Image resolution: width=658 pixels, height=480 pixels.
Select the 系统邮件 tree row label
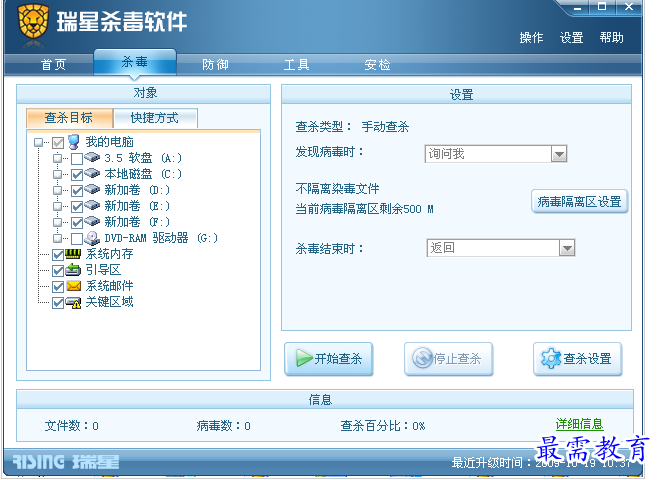tap(110, 286)
